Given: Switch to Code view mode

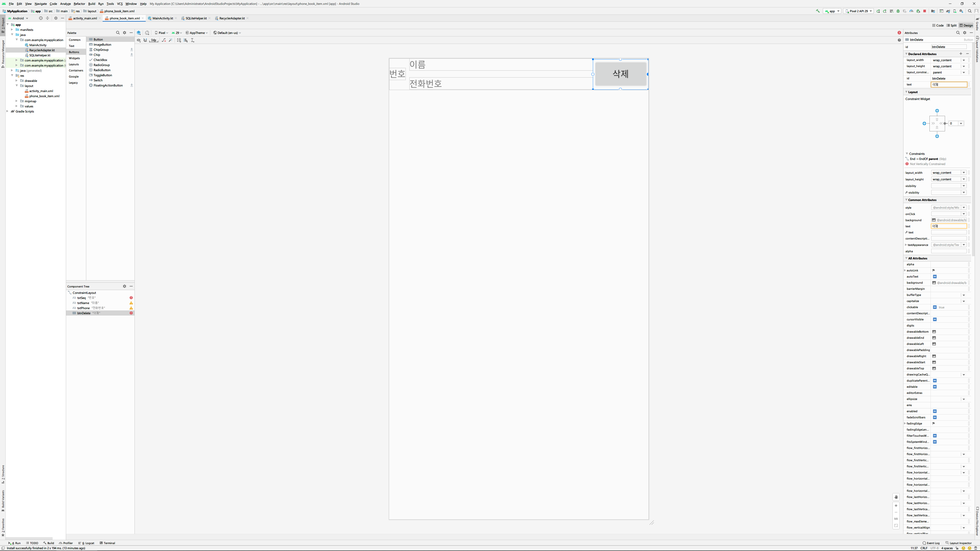Looking at the screenshot, I should pyautogui.click(x=938, y=26).
